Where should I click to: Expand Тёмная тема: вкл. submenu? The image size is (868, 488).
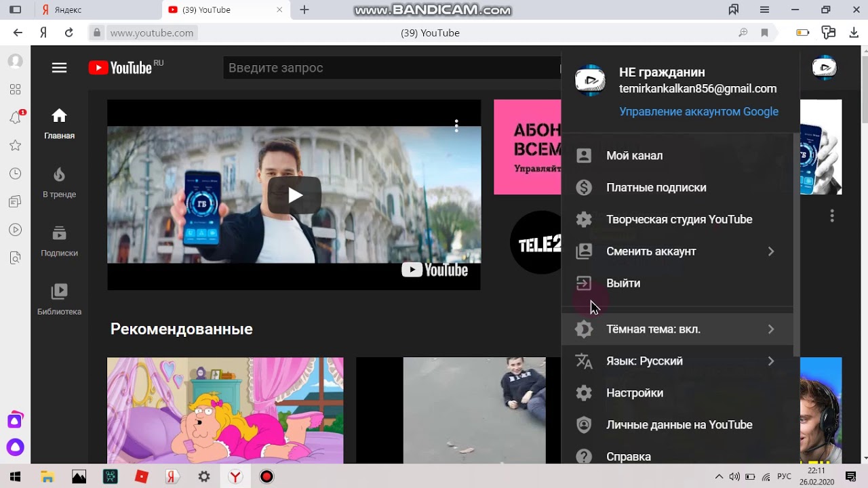click(x=677, y=329)
